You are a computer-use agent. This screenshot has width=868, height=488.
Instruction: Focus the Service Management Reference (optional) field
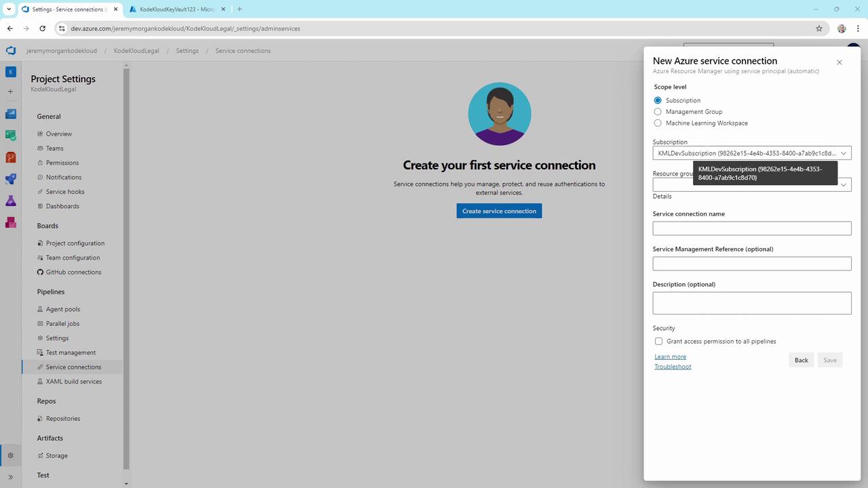(x=752, y=264)
